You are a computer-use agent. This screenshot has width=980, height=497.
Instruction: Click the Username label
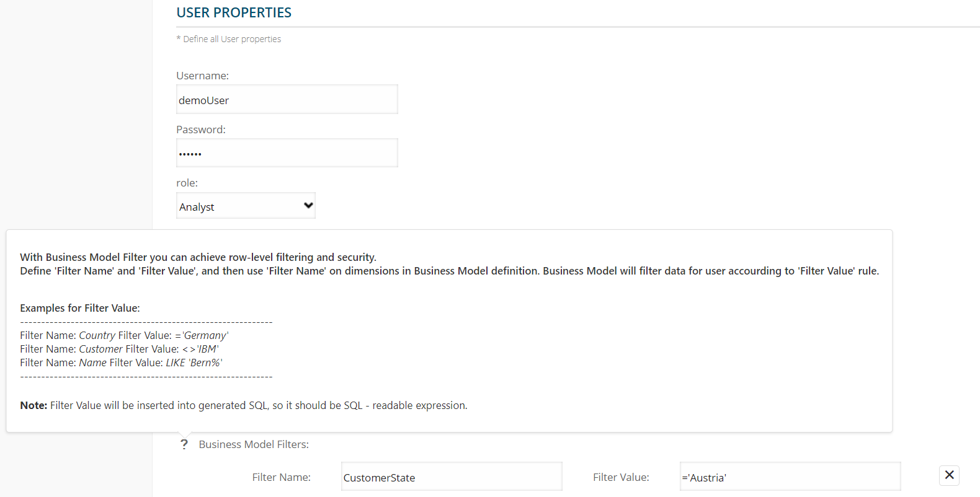[202, 76]
